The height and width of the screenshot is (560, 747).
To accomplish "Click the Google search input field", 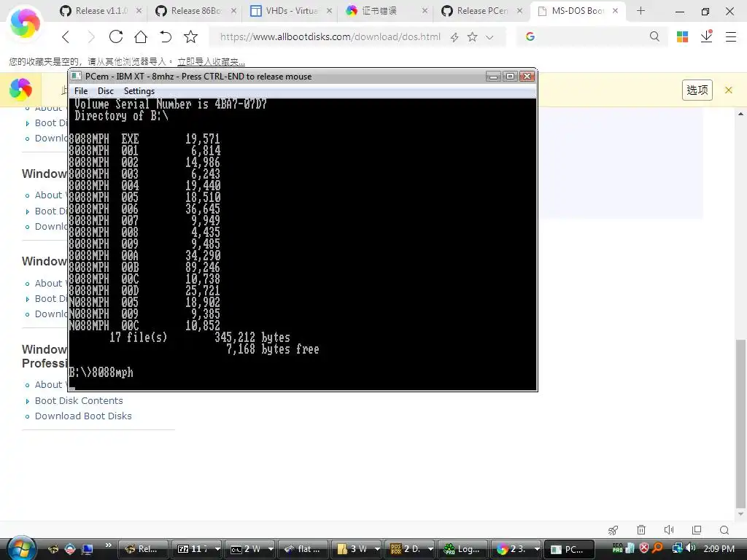I will (x=591, y=36).
